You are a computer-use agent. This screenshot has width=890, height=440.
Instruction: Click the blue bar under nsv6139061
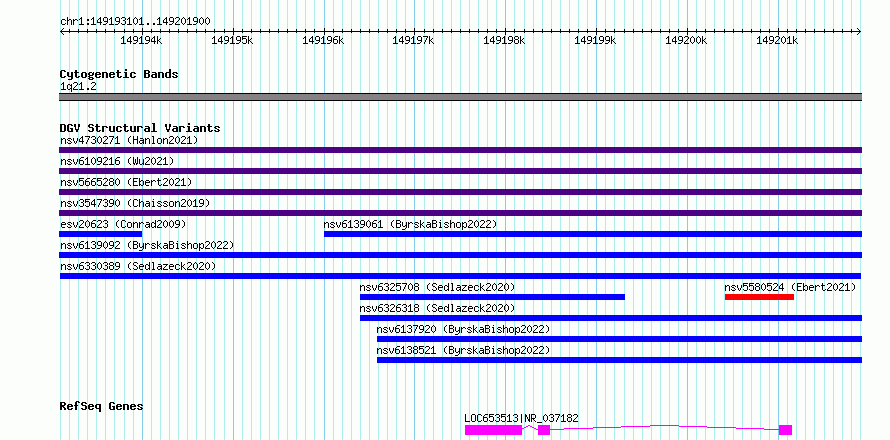pos(593,234)
